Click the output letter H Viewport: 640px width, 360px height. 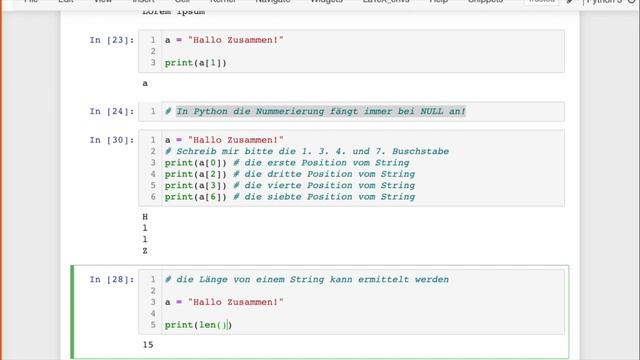click(x=145, y=217)
